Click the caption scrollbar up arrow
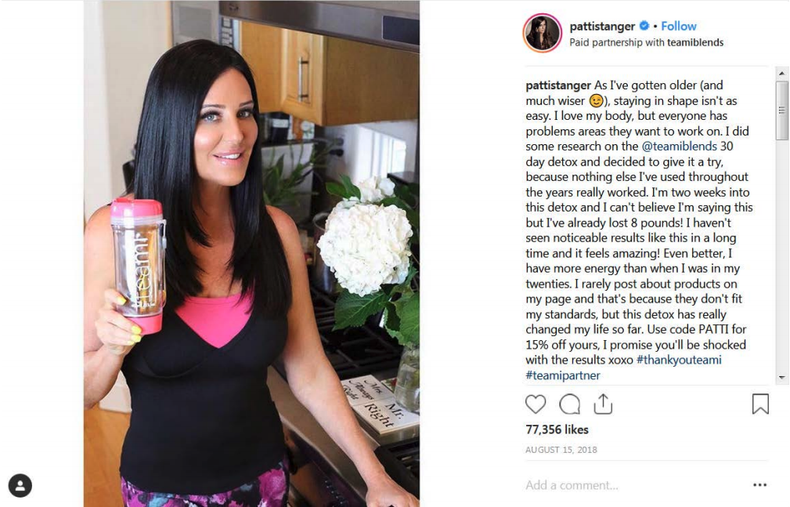This screenshot has height=507, width=790. [781, 74]
